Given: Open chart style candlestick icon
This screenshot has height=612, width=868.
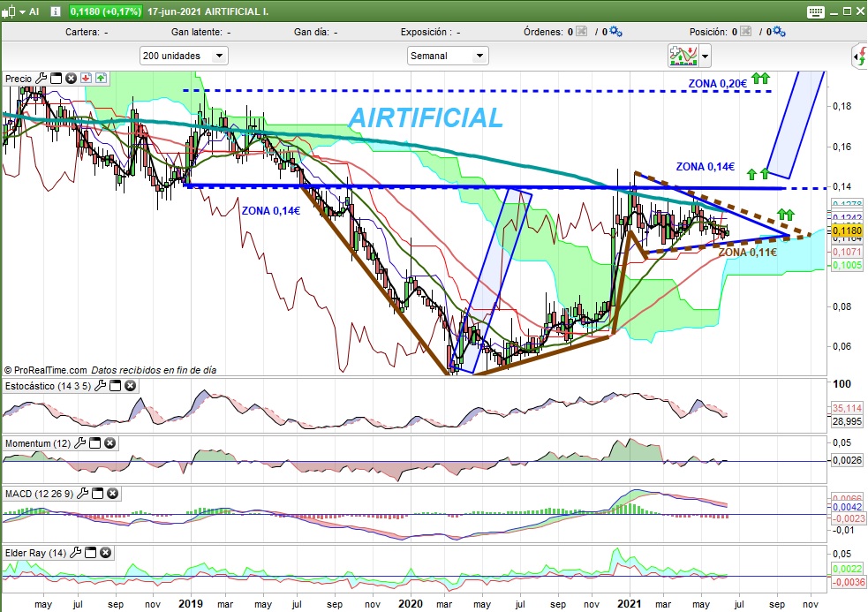Looking at the screenshot, I should [x=8, y=11].
